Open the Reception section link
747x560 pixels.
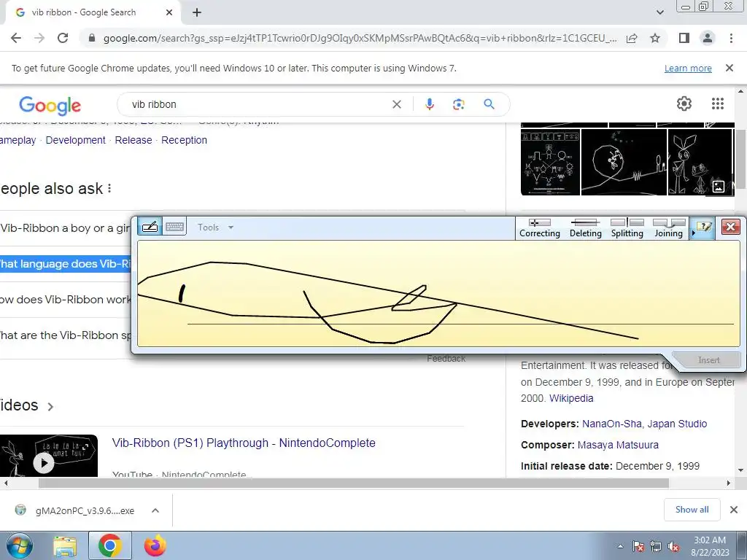click(184, 140)
